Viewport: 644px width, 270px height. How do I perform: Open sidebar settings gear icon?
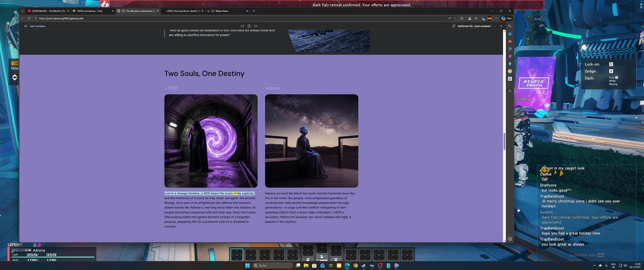point(510,239)
